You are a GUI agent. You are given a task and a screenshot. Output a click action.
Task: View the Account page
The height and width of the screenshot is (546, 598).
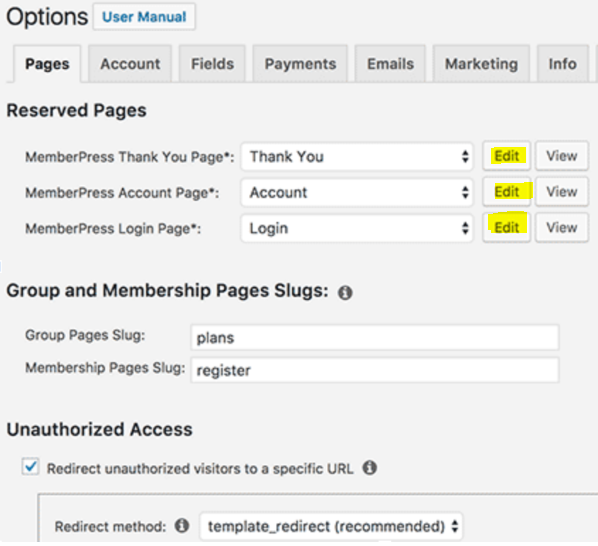click(562, 191)
